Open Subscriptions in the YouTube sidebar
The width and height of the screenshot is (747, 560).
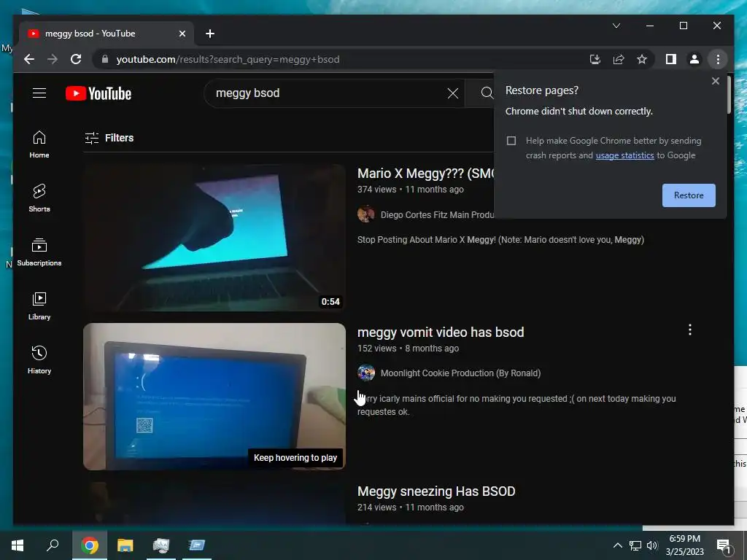click(39, 252)
